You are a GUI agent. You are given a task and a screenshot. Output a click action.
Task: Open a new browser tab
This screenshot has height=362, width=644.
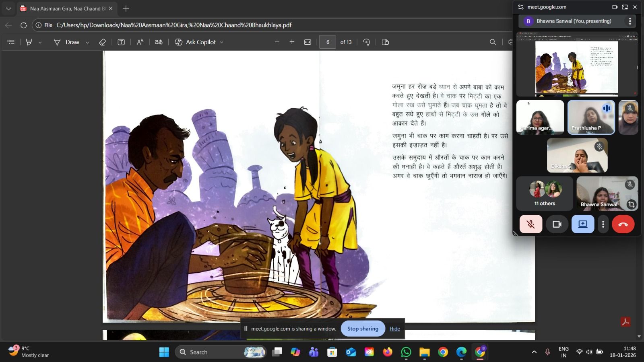(126, 8)
